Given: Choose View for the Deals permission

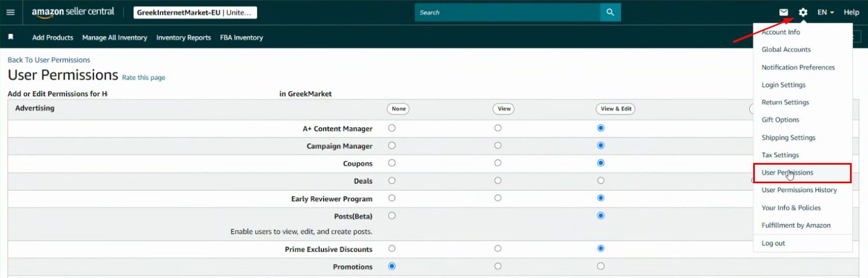Looking at the screenshot, I should (498, 180).
